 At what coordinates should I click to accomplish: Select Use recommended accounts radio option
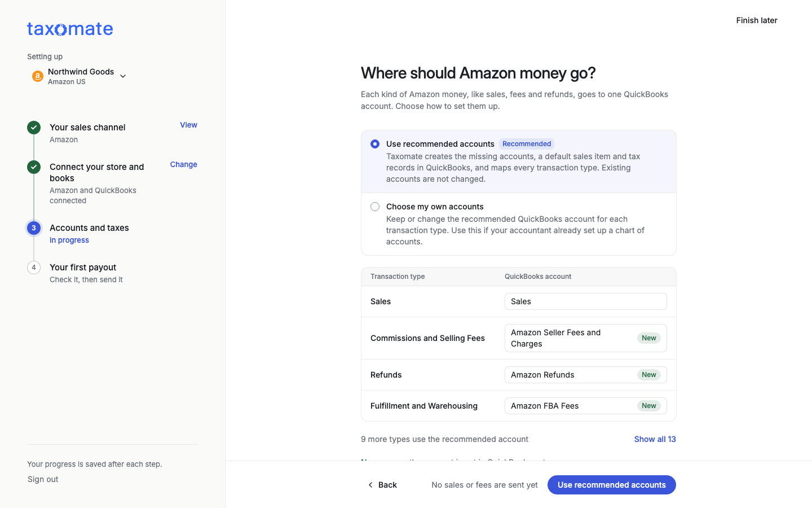tap(375, 144)
